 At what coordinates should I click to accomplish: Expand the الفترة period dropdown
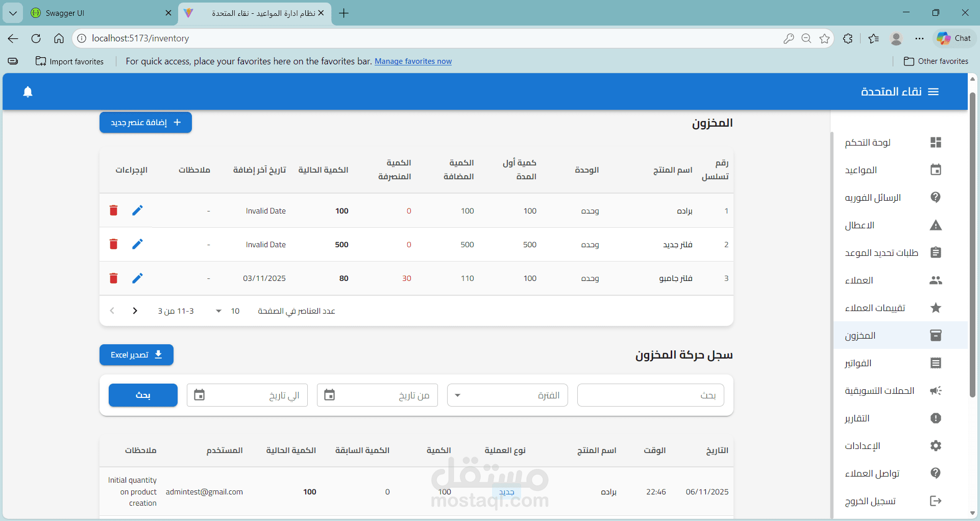pyautogui.click(x=507, y=395)
